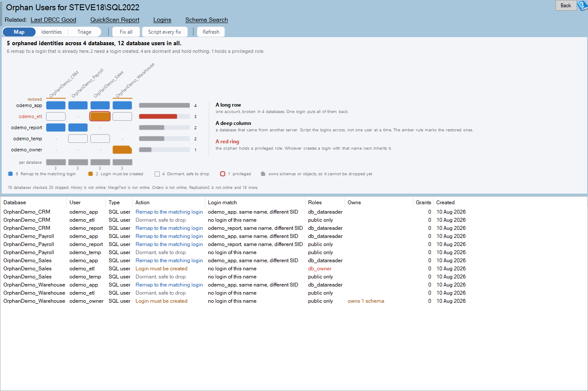Select odemo_temp cell under OrphanDemo_Payroll

(78, 139)
